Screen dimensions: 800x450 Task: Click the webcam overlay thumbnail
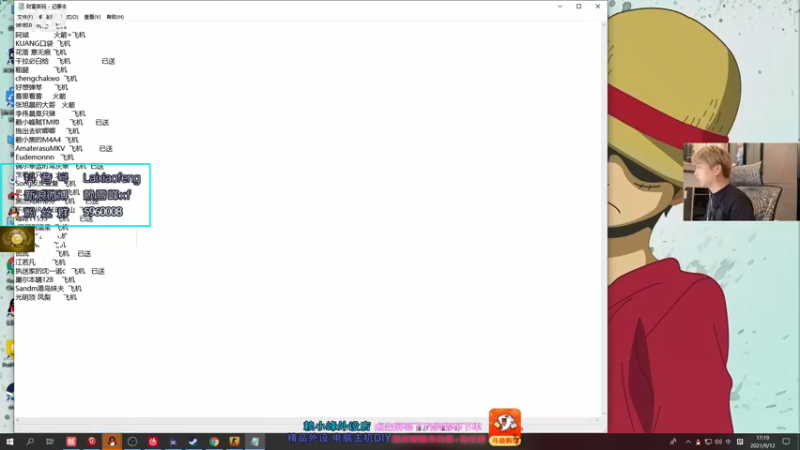740,182
